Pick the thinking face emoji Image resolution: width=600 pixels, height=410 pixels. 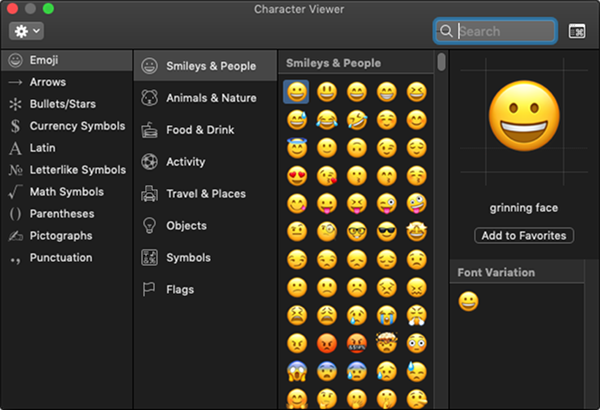327,399
